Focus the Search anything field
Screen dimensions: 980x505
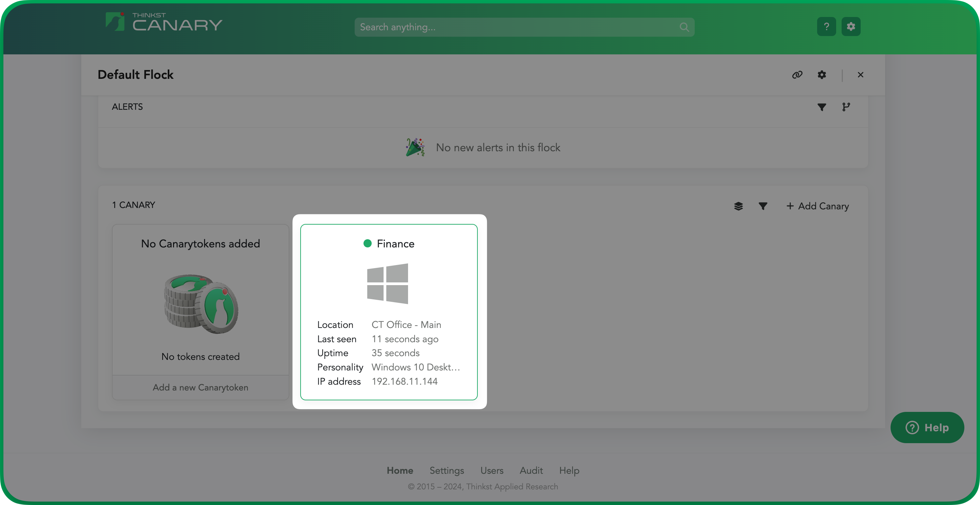pos(524,27)
